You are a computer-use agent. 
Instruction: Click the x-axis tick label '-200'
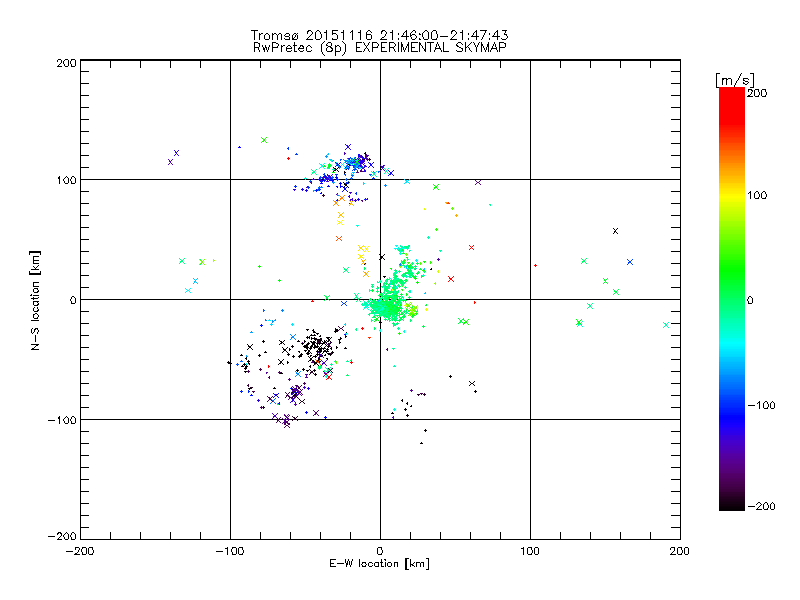[x=80, y=551]
